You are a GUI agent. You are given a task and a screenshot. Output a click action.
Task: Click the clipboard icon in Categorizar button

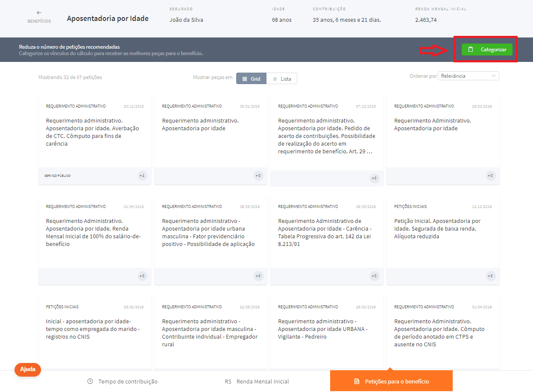(471, 50)
